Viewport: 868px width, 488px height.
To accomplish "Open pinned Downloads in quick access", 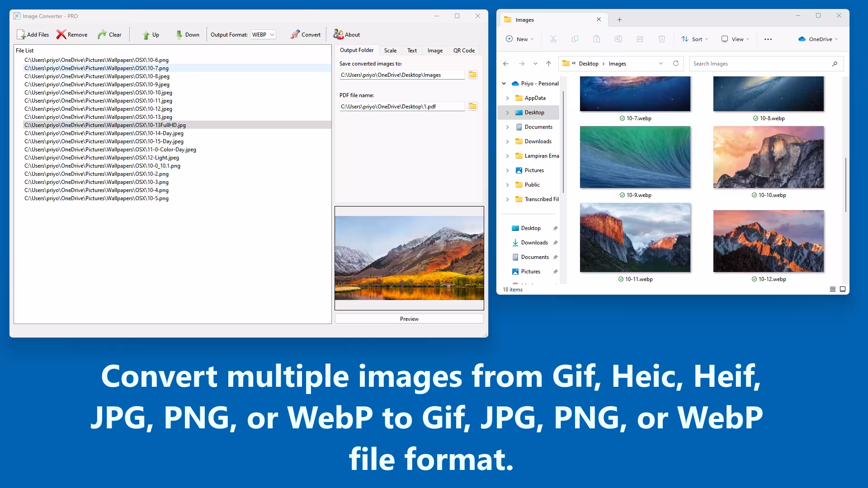I will click(534, 243).
